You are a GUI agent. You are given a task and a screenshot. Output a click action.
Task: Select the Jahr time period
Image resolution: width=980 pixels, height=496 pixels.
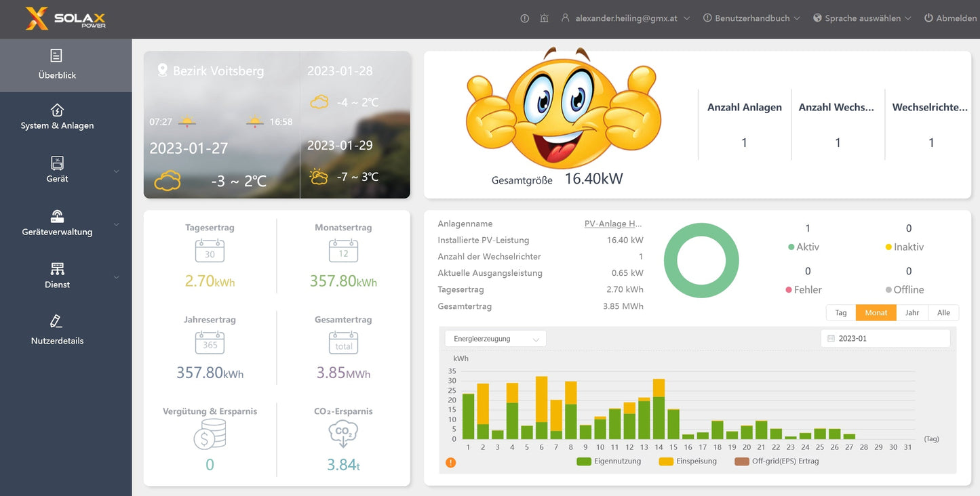(912, 312)
